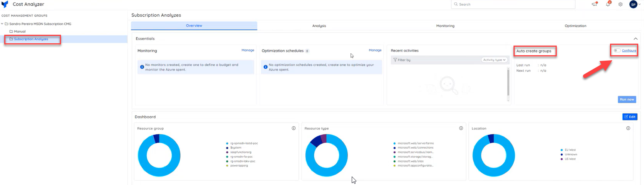Click the Configure link

point(629,51)
